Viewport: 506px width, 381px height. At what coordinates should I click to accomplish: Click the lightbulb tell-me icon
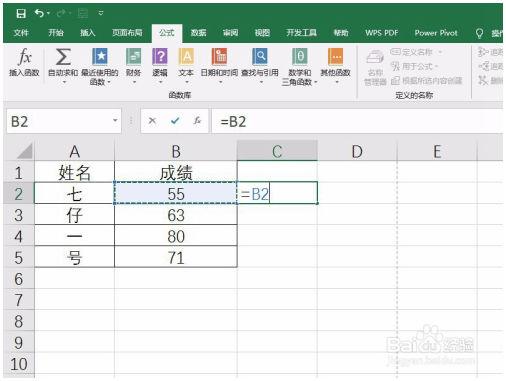[479, 33]
